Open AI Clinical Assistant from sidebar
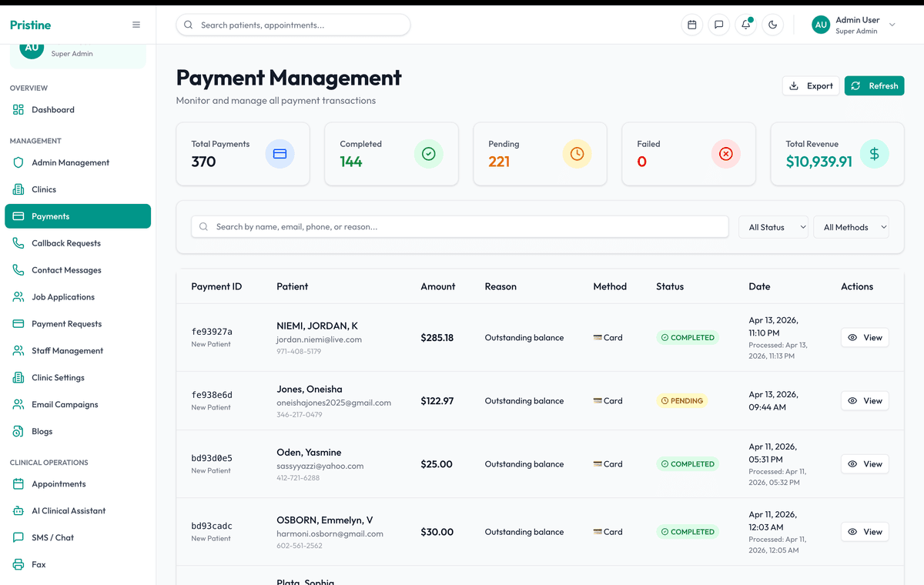 [x=69, y=511]
